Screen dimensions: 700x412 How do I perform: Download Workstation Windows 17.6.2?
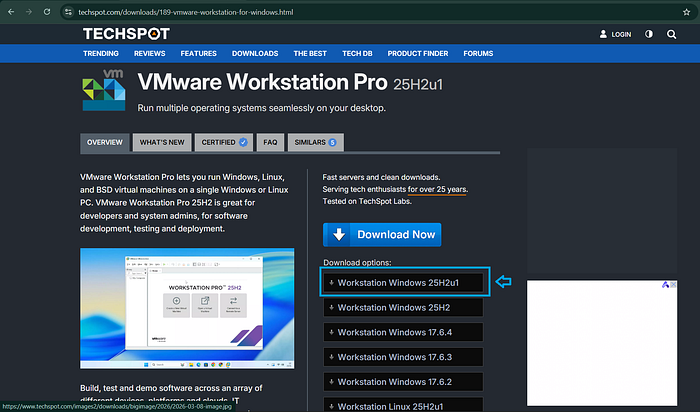pos(403,382)
